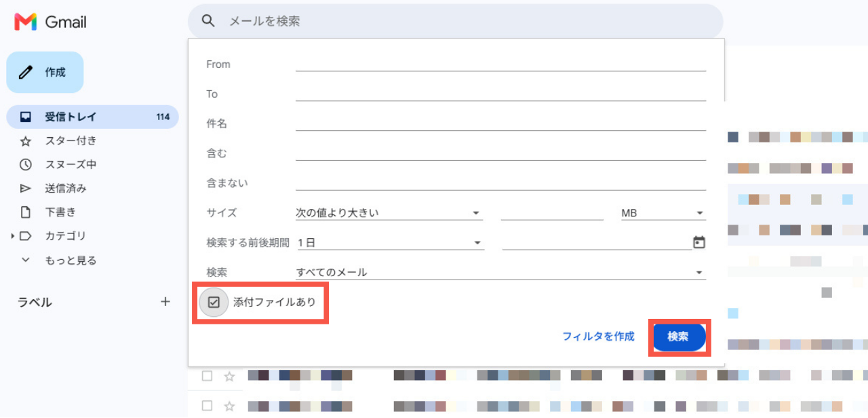The image size is (868, 418).
Task: Check 添付ファイルあり checkbox
Action: coord(214,303)
